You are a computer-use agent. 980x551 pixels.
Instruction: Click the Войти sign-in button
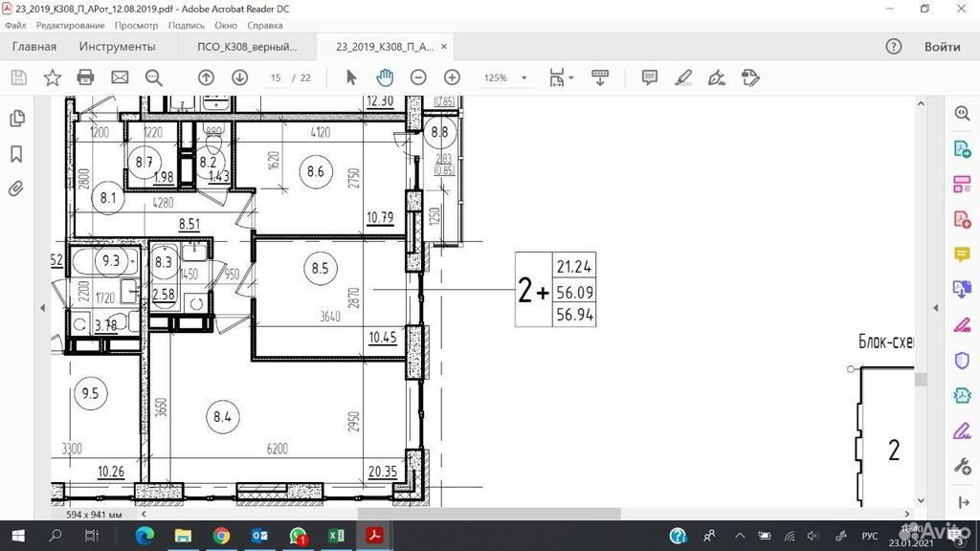point(942,47)
